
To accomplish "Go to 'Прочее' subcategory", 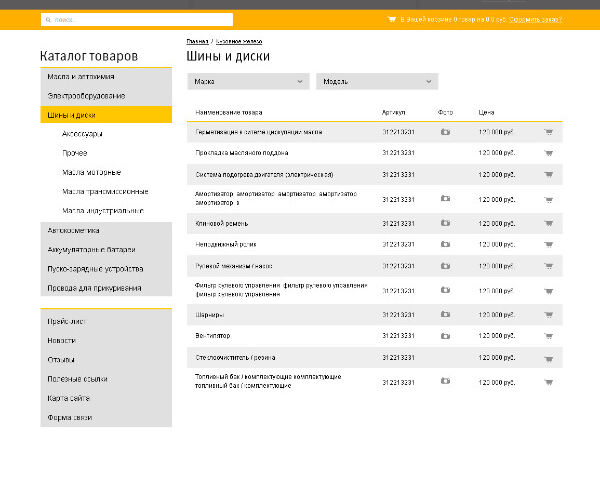I will (75, 153).
